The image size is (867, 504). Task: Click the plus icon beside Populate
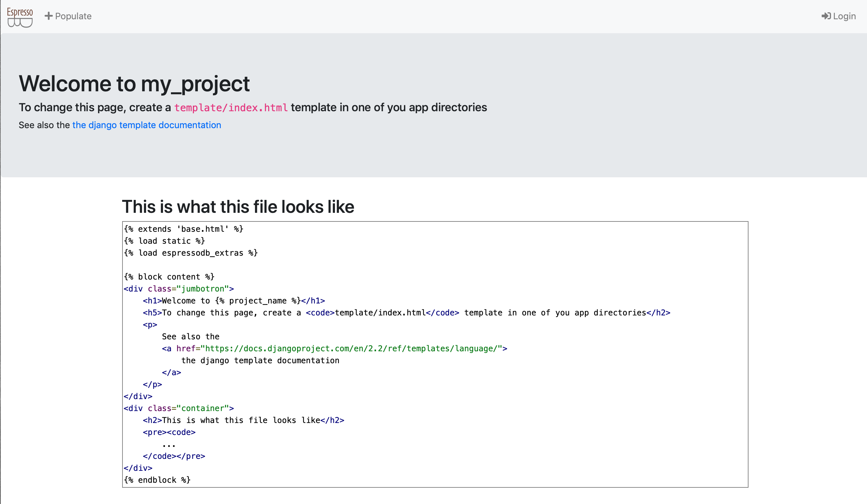click(x=48, y=16)
